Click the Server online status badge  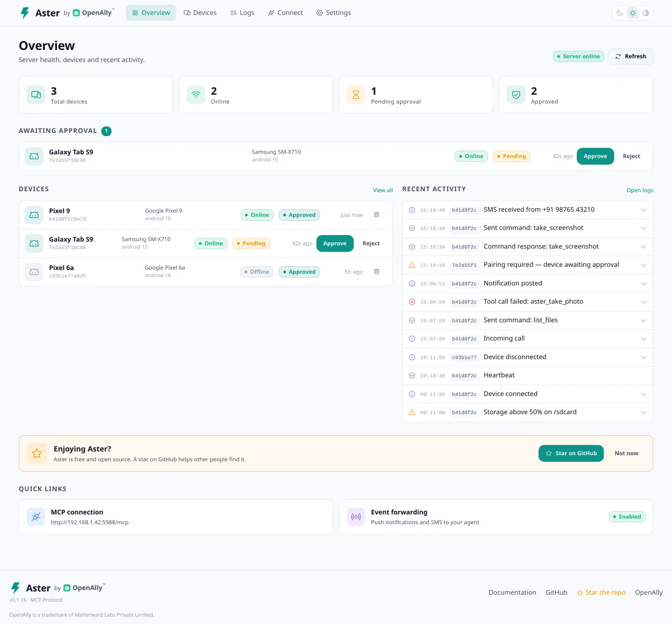[579, 56]
